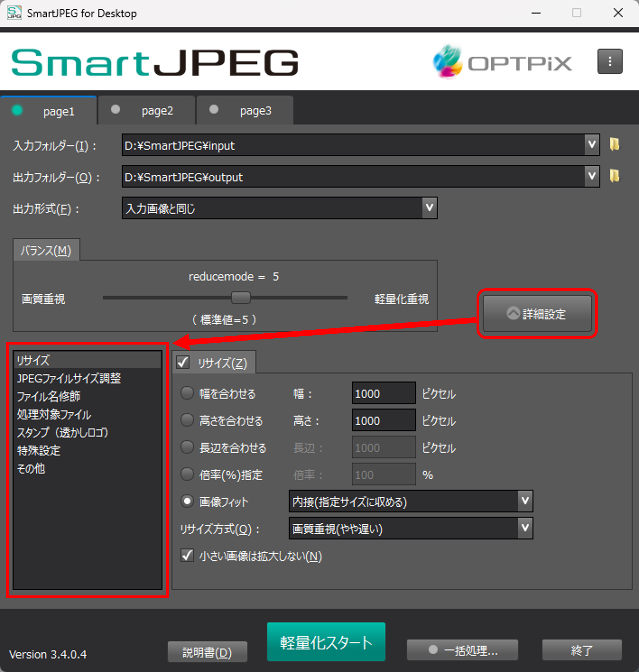
Task: Select the 倍率(%)指定 radio button
Action: (x=187, y=474)
